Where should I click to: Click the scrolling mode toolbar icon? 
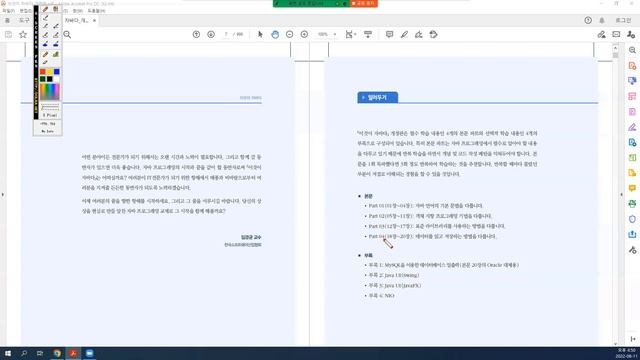pyautogui.click(x=368, y=35)
